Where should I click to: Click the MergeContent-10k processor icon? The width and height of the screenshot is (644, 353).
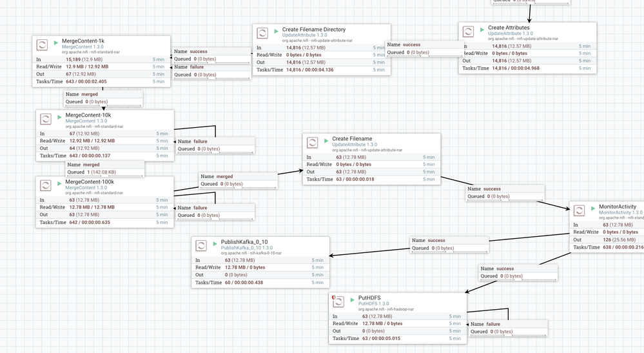(46, 119)
